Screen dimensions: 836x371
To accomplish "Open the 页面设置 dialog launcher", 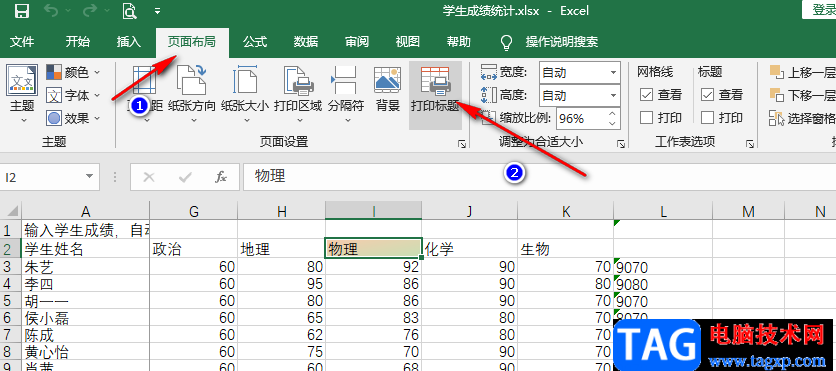I will click(x=462, y=144).
